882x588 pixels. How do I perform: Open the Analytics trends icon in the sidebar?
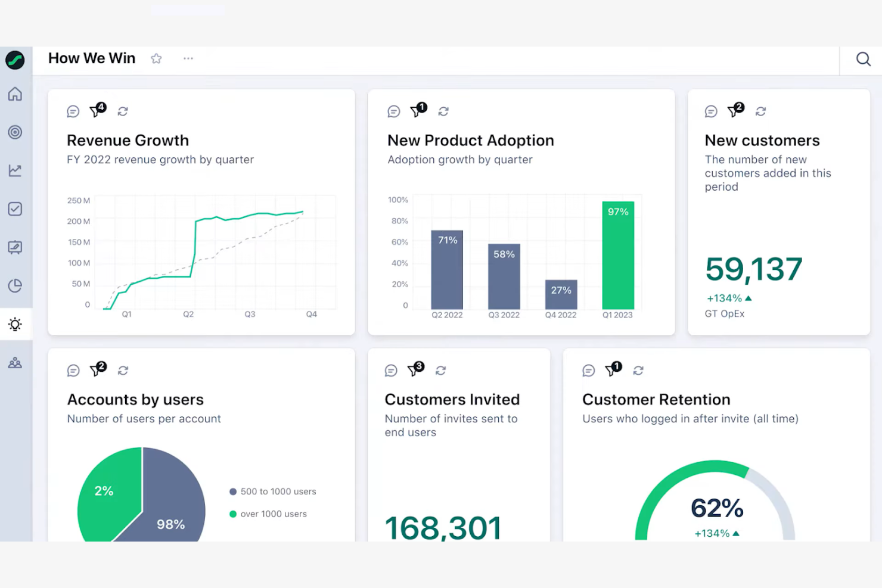pyautogui.click(x=15, y=170)
